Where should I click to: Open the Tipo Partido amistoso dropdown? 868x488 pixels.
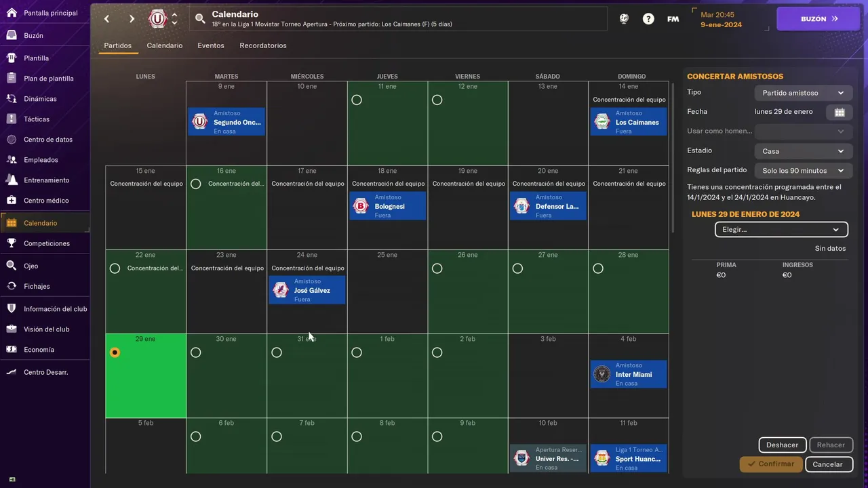[804, 93]
